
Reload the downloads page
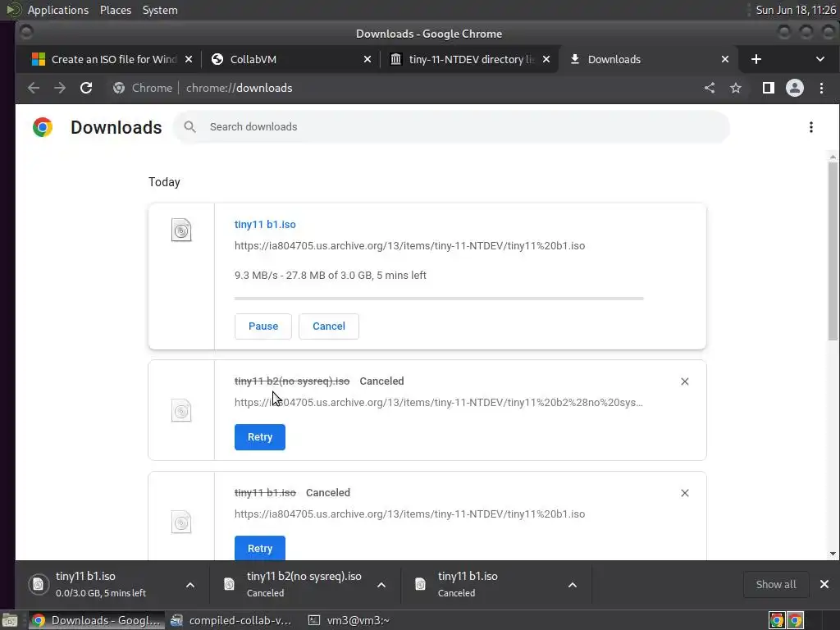(x=86, y=88)
